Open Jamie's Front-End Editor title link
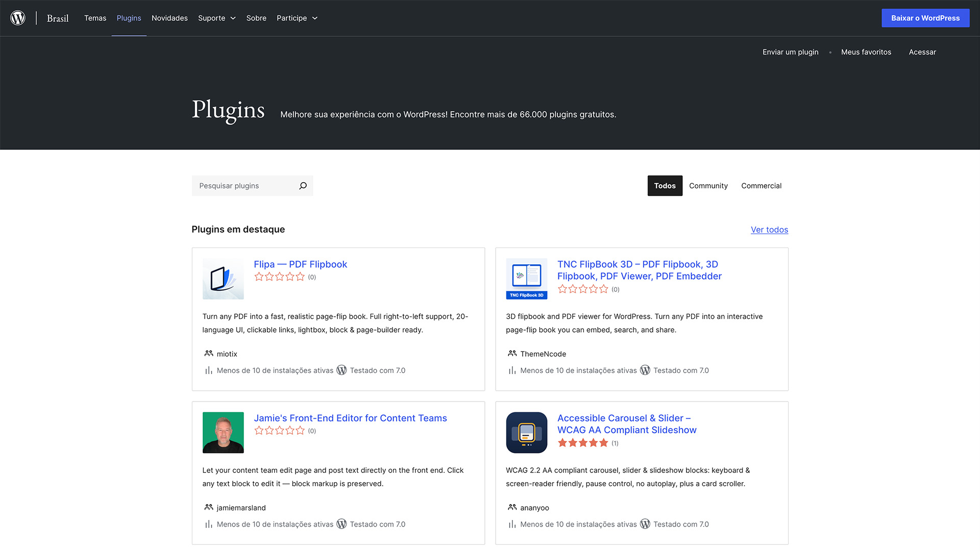 coord(350,418)
